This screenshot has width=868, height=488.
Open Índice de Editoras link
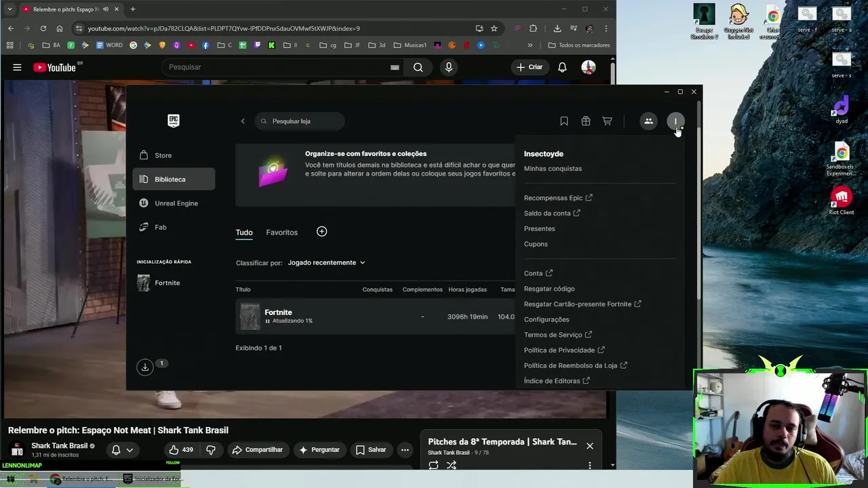pyautogui.click(x=557, y=381)
